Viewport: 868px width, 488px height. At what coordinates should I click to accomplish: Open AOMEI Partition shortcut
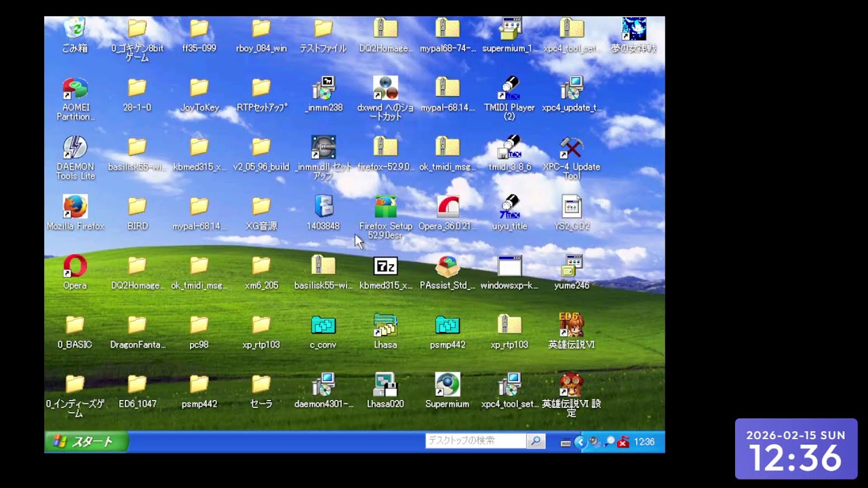pos(75,88)
